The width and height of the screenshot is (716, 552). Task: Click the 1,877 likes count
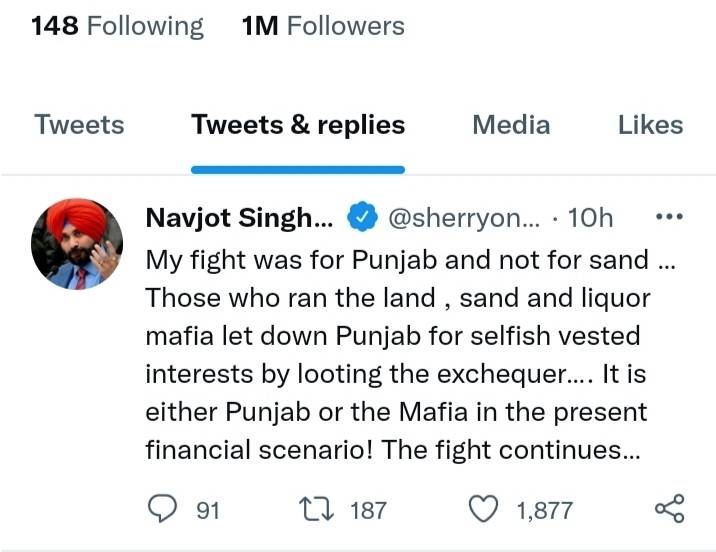tap(544, 510)
